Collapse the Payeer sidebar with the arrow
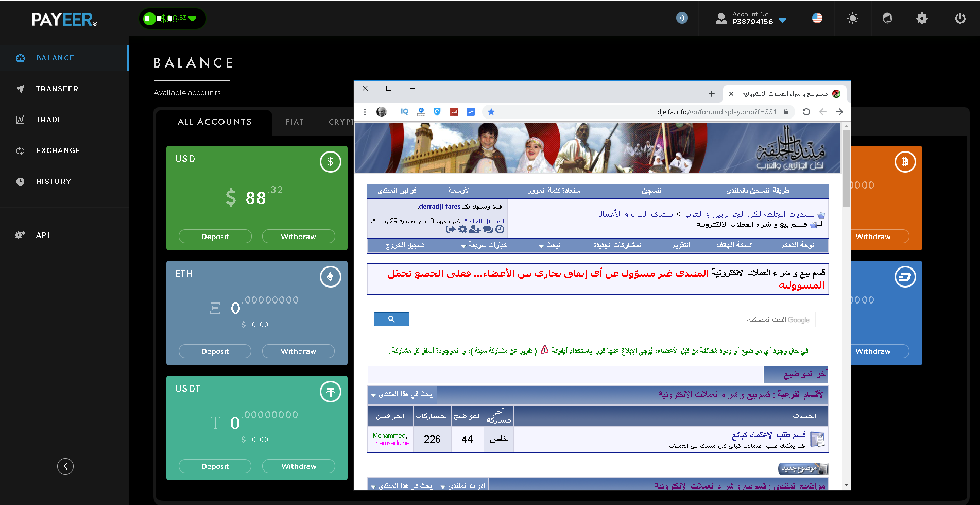 [x=65, y=466]
